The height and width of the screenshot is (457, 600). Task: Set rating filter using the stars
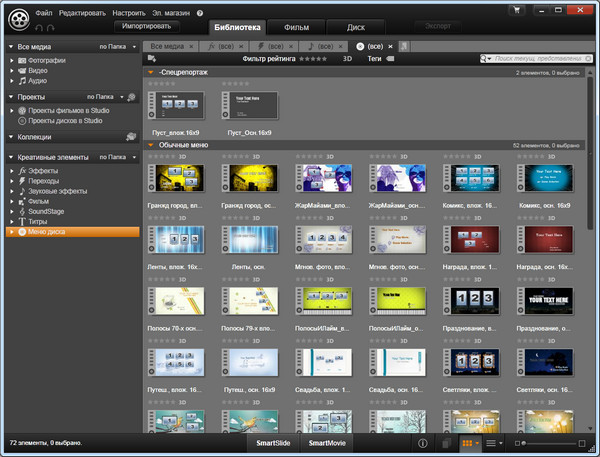coord(314,59)
